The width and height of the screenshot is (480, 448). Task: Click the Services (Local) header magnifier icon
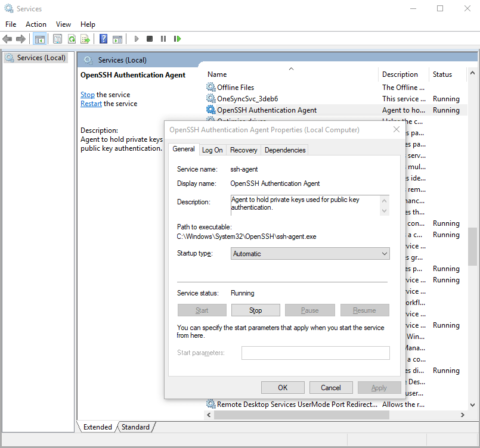click(x=88, y=60)
